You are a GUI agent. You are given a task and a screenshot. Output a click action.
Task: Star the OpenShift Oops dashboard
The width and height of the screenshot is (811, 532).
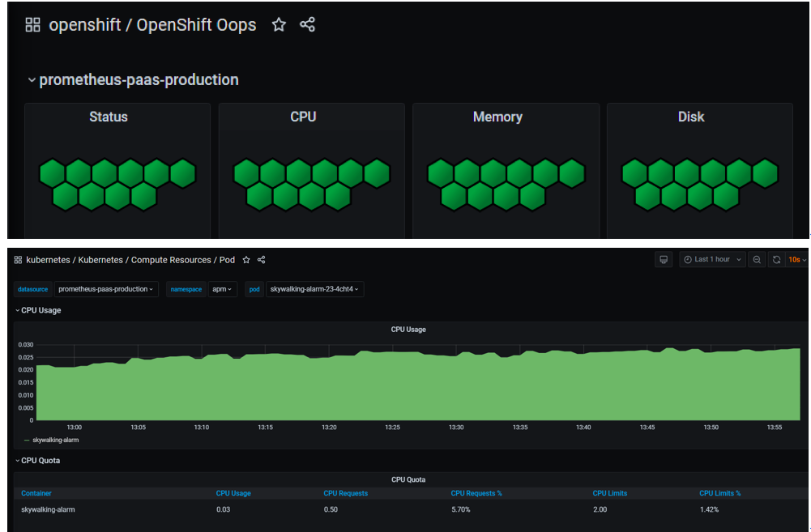pos(279,24)
